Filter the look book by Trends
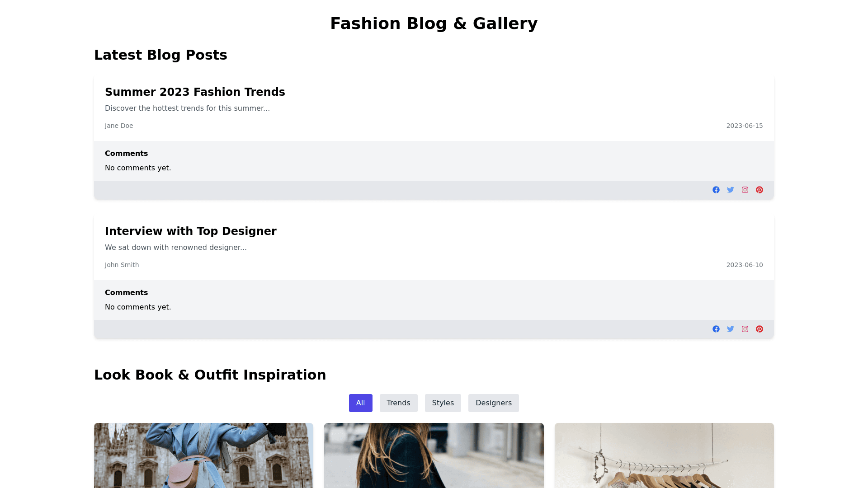 click(398, 403)
